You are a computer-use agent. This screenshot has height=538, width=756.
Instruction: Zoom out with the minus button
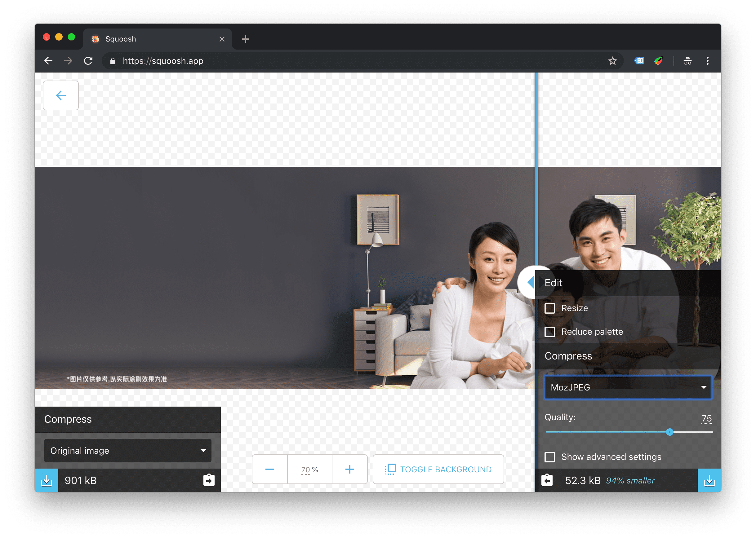pyautogui.click(x=270, y=469)
